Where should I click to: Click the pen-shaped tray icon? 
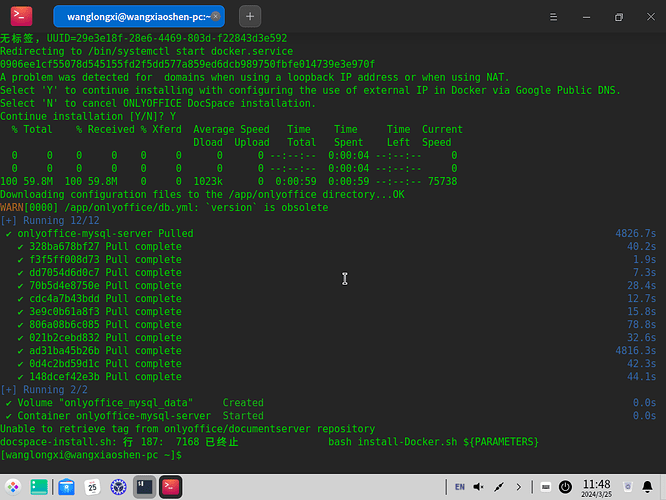499,487
